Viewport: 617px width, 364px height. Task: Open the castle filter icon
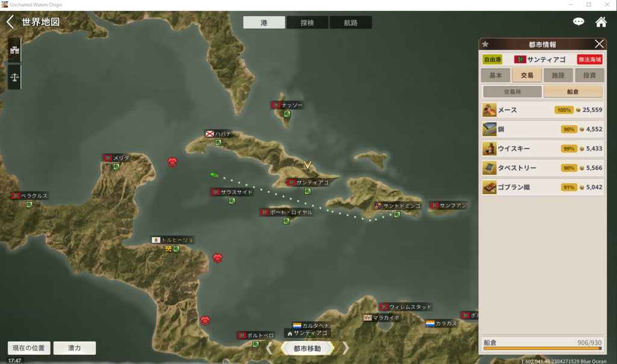(x=14, y=50)
